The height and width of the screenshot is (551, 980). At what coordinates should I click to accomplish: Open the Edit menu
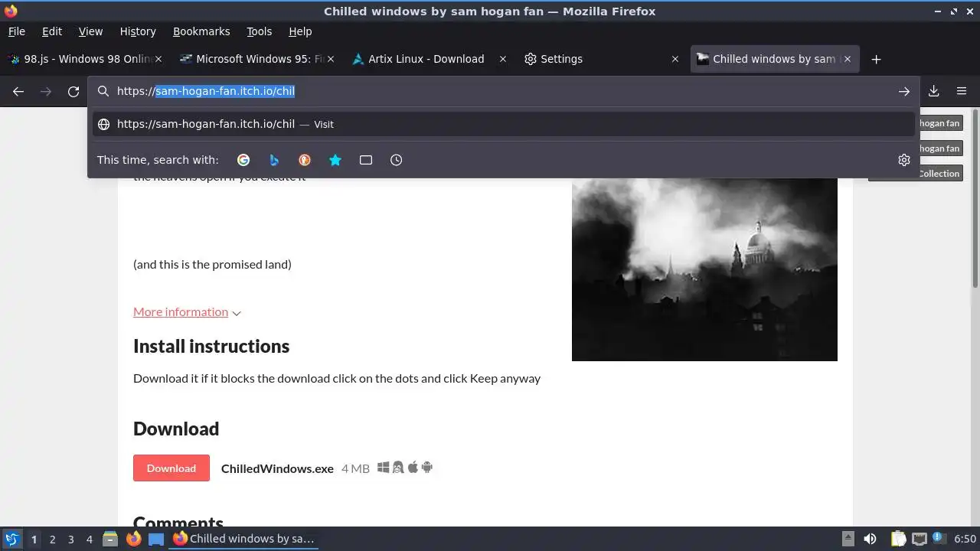point(52,31)
